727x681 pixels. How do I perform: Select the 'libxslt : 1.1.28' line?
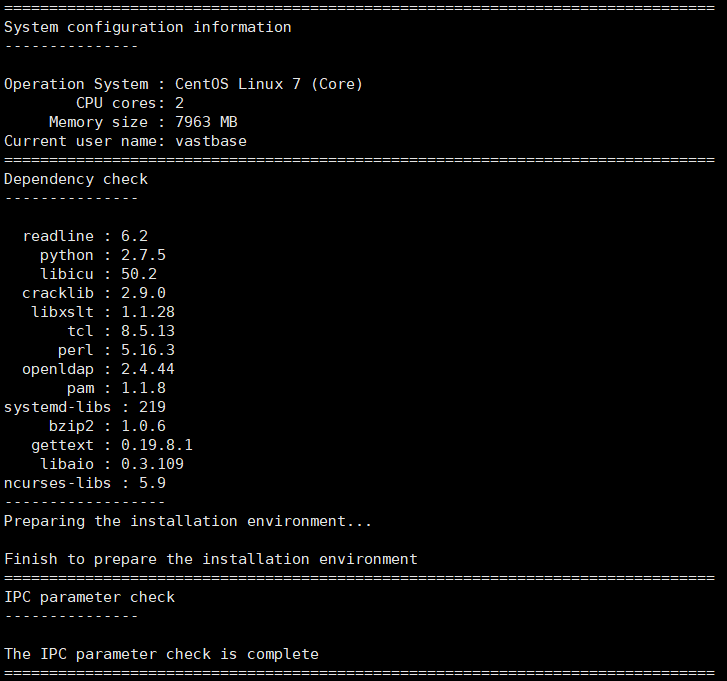click(103, 312)
